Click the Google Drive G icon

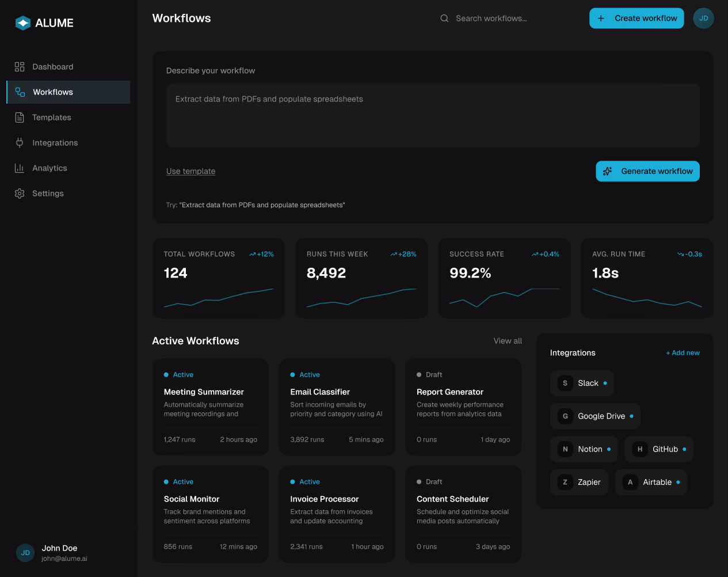[x=565, y=416]
